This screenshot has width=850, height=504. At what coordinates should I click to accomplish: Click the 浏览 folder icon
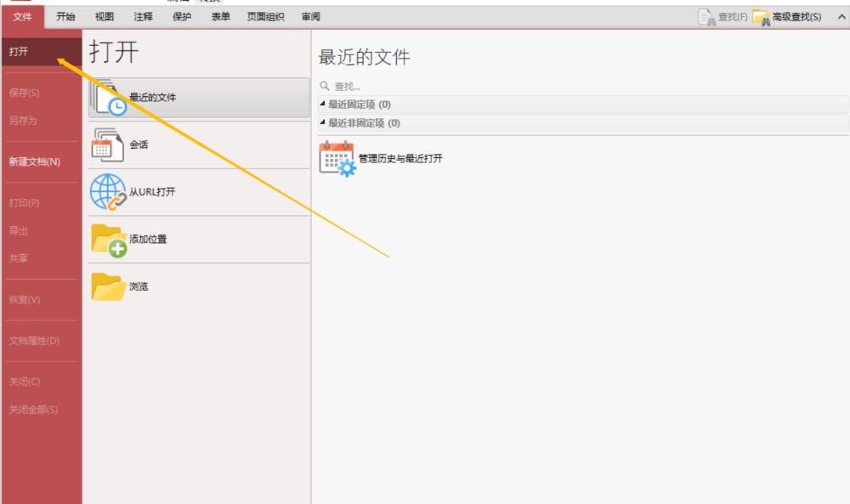109,286
